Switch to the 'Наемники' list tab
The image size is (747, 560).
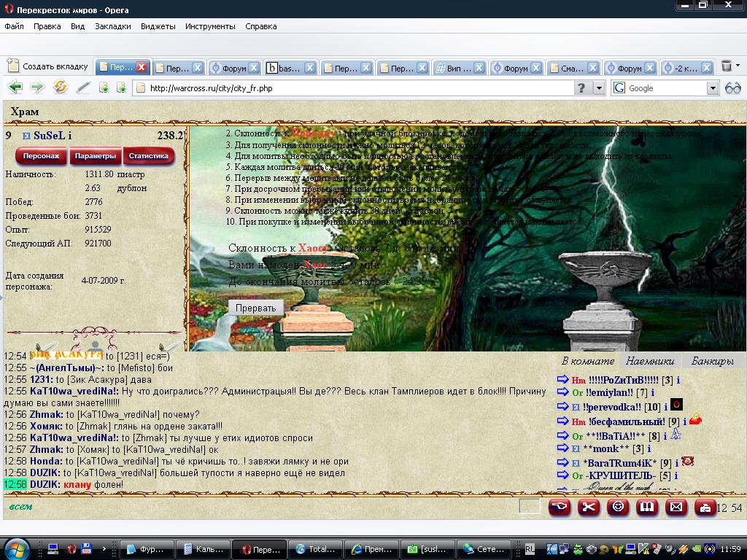pyautogui.click(x=650, y=361)
